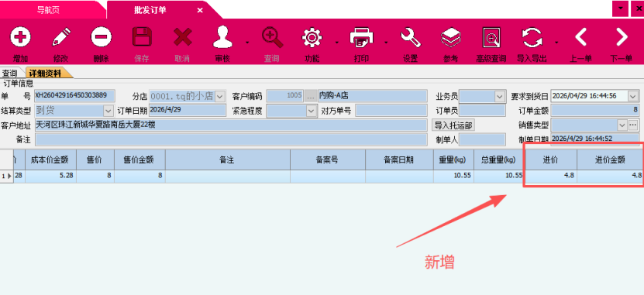
Task: Click the 备案日期 column header
Action: pyautogui.click(x=399, y=160)
